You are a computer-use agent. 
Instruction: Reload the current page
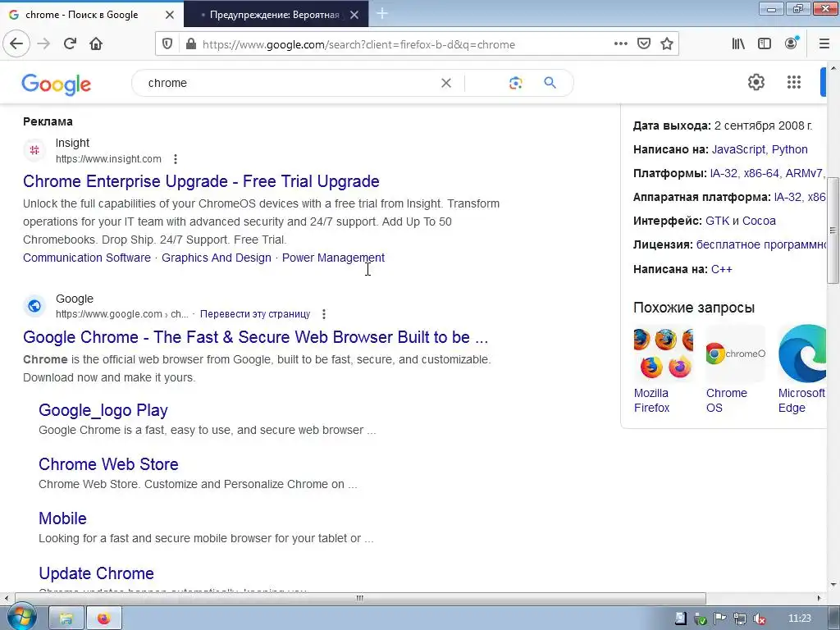[70, 43]
